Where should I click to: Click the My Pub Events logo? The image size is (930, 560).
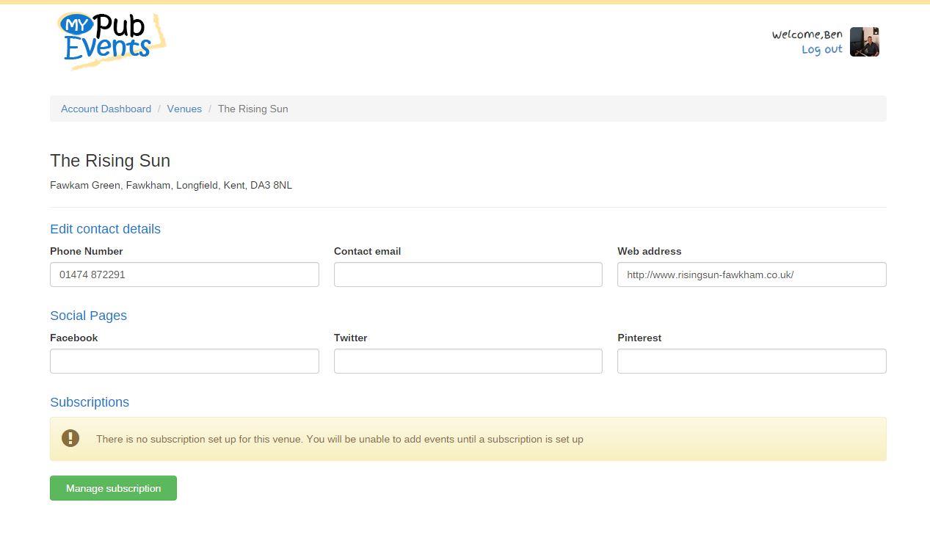point(112,41)
